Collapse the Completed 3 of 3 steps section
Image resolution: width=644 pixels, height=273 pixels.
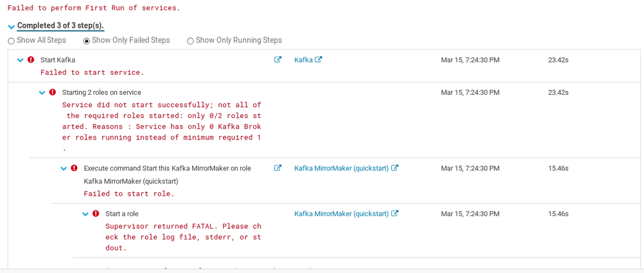click(11, 26)
